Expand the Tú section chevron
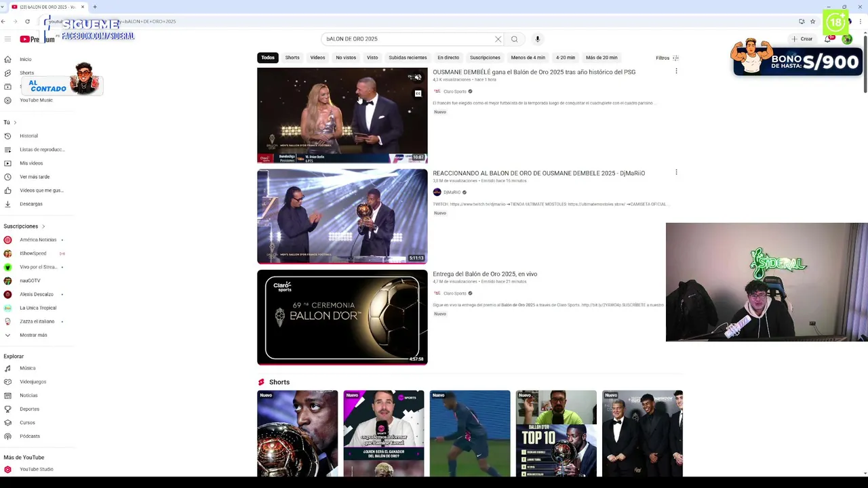868x488 pixels. coord(14,123)
